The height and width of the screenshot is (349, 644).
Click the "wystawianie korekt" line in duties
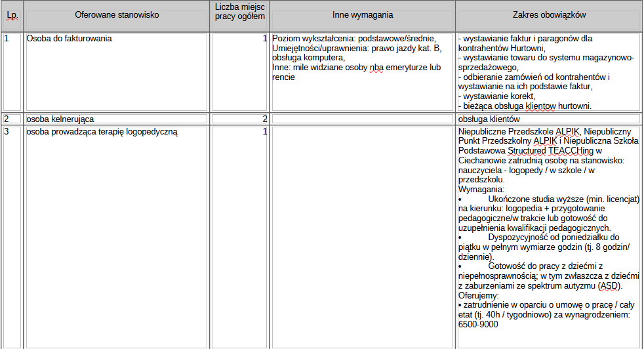497,96
